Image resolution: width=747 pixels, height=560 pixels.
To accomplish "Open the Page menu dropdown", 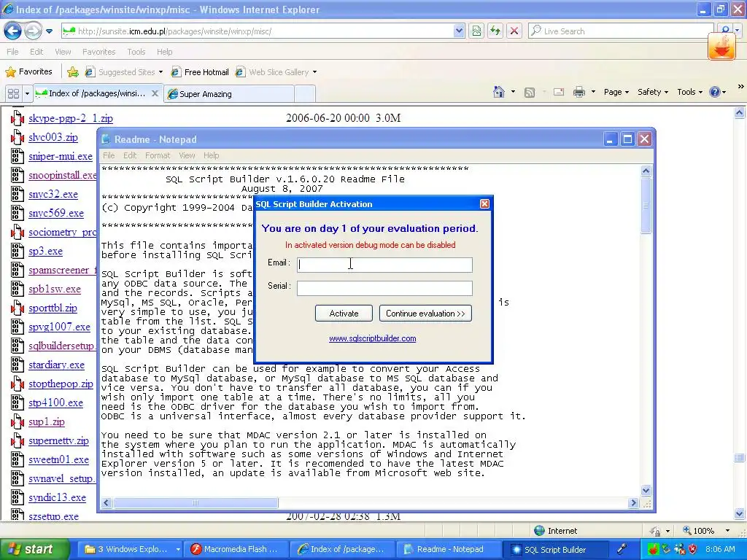I will [x=616, y=92].
